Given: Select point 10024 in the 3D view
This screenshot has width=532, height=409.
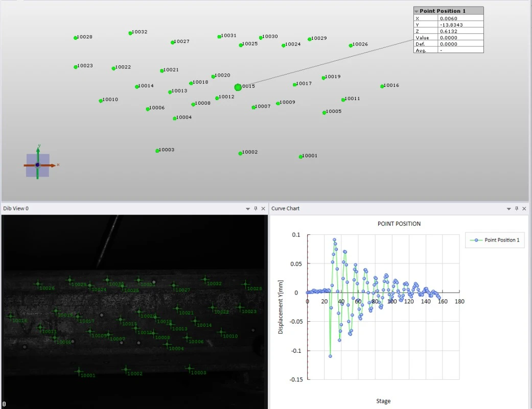Looking at the screenshot, I should [283, 45].
